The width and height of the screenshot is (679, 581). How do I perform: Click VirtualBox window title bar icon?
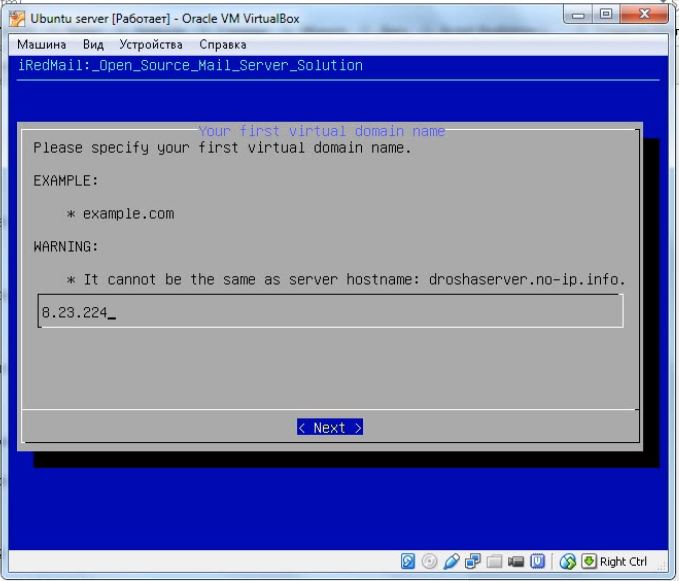click(x=17, y=19)
